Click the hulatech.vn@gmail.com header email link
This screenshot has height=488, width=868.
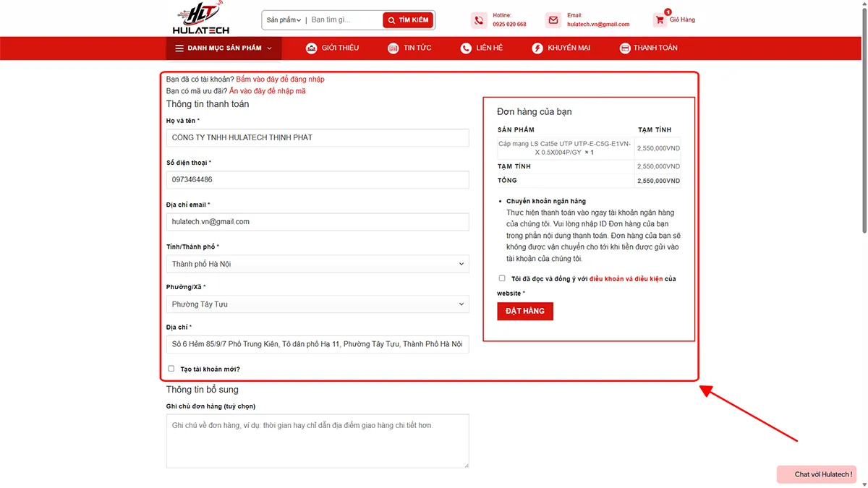[x=598, y=25]
